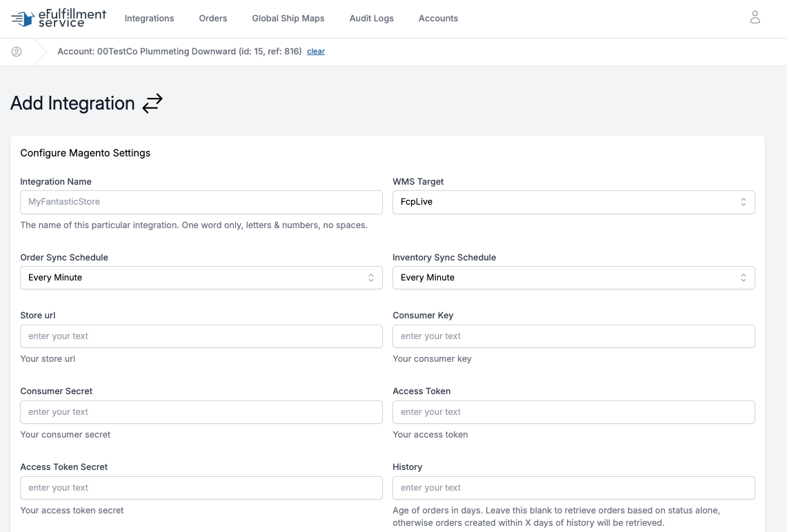Image resolution: width=787 pixels, height=532 pixels.
Task: Click the 'Your consumer secret' hint
Action: (66, 435)
